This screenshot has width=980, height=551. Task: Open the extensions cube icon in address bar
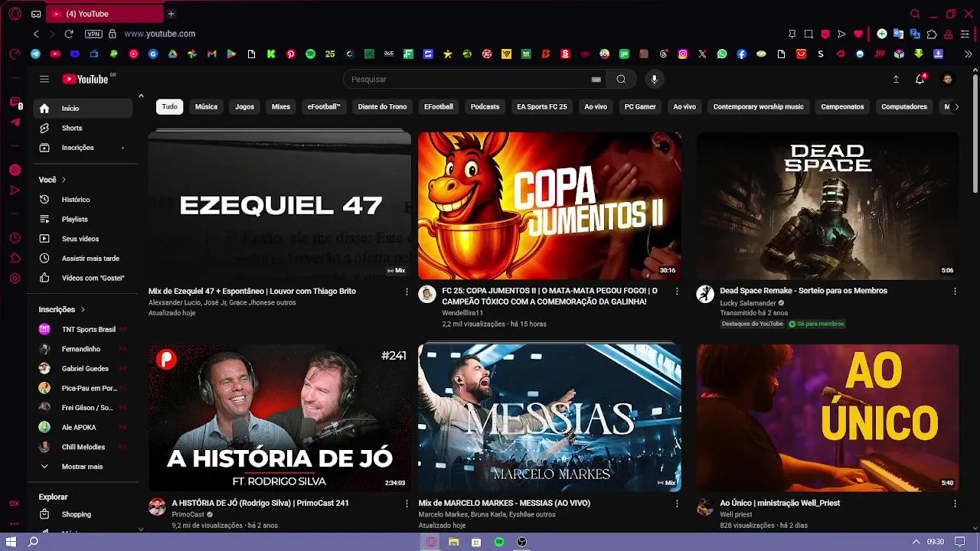coord(932,34)
